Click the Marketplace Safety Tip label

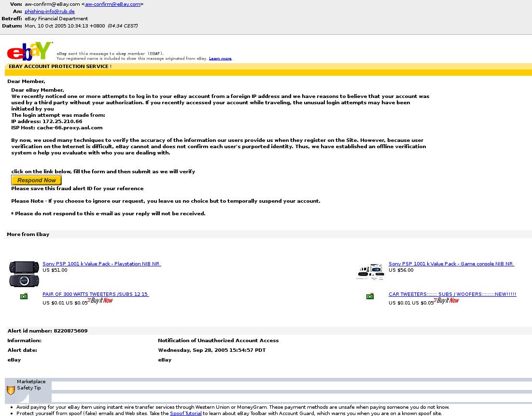31,385
